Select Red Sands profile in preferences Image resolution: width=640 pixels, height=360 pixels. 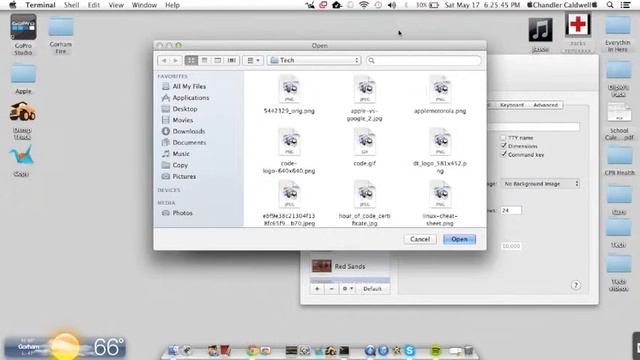(x=350, y=266)
